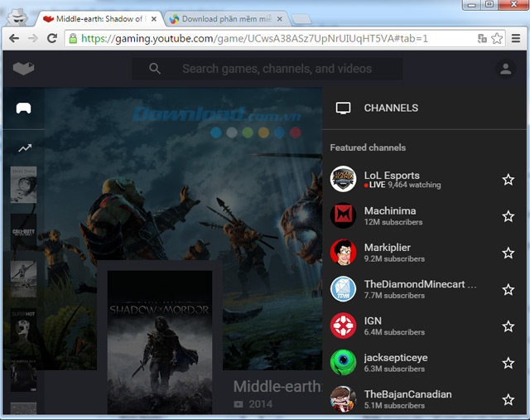Favorite LoL Esports with star toggle
The height and width of the screenshot is (420, 530).
(x=508, y=180)
